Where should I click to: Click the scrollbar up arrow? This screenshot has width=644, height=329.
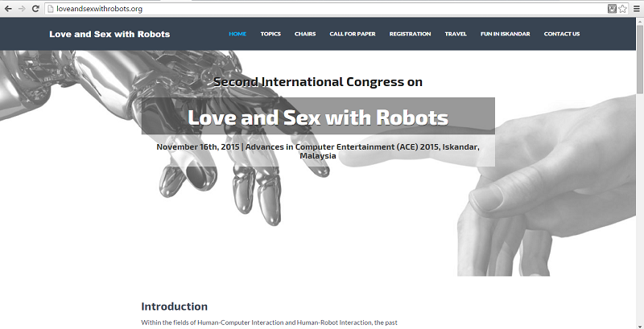click(x=640, y=20)
